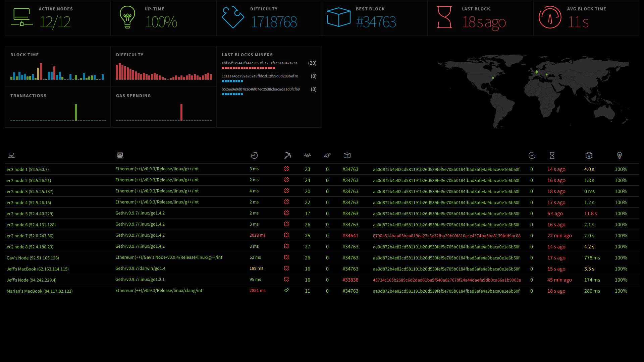Screen dimensions: 644x362
Task: Click Jeff's MacBook node name
Action: click(38, 269)
